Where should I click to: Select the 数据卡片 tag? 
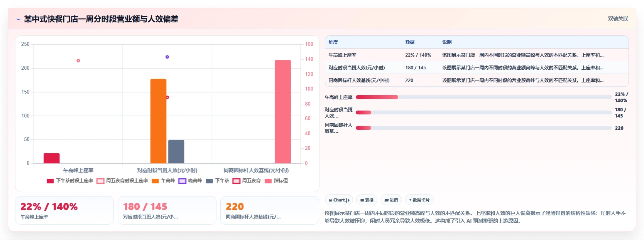(x=419, y=200)
